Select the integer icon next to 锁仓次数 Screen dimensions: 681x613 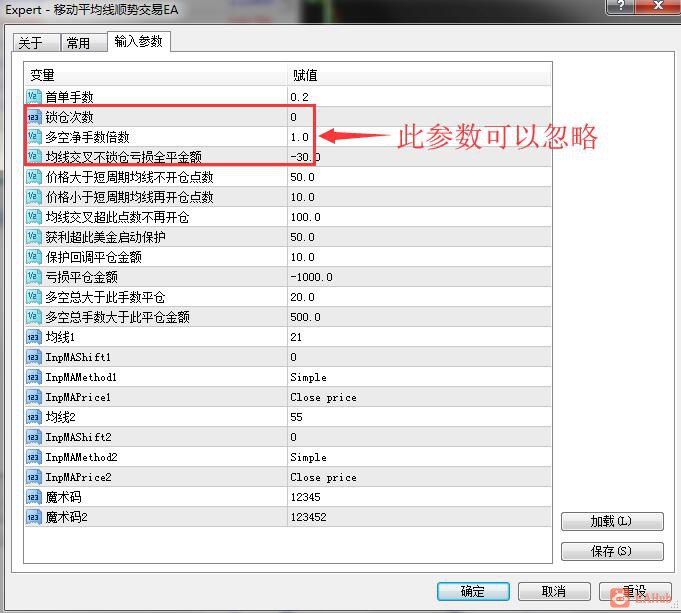pyautogui.click(x=34, y=117)
